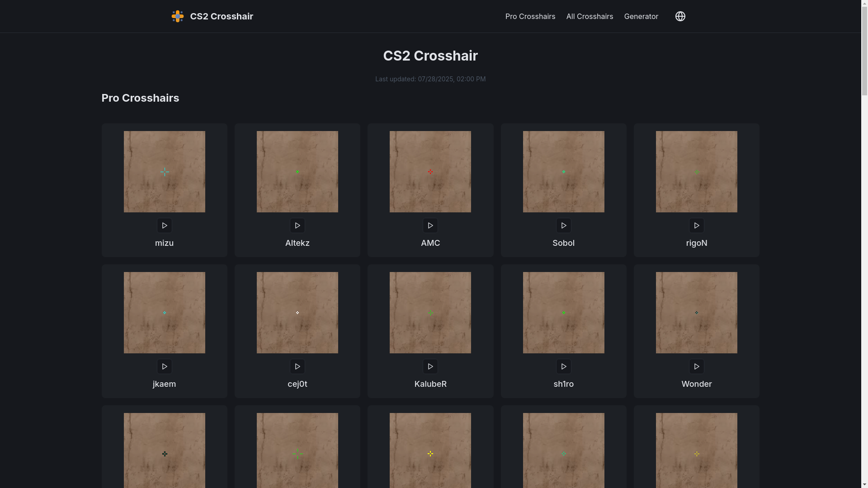Play cej0t's crosshair preview
Viewport: 868px width, 488px height.
(297, 366)
